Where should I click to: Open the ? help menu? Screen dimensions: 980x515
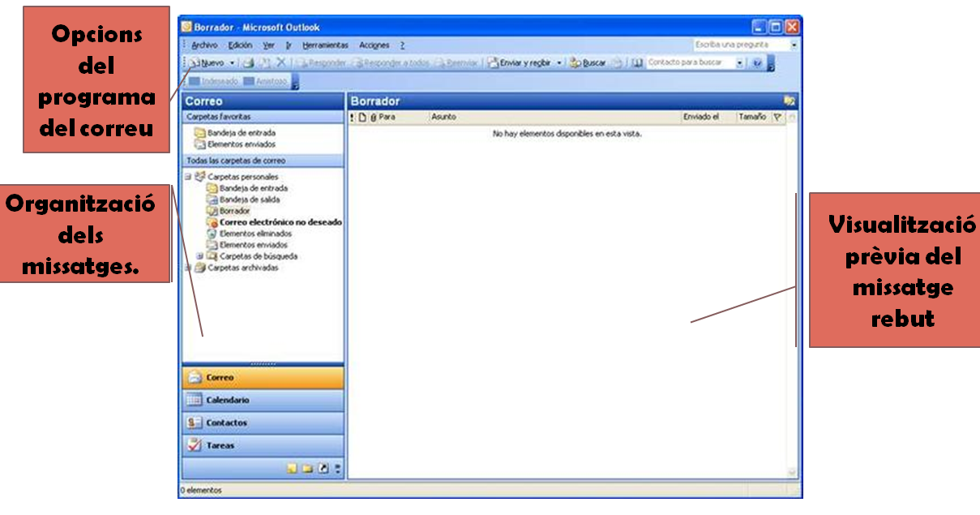[402, 45]
